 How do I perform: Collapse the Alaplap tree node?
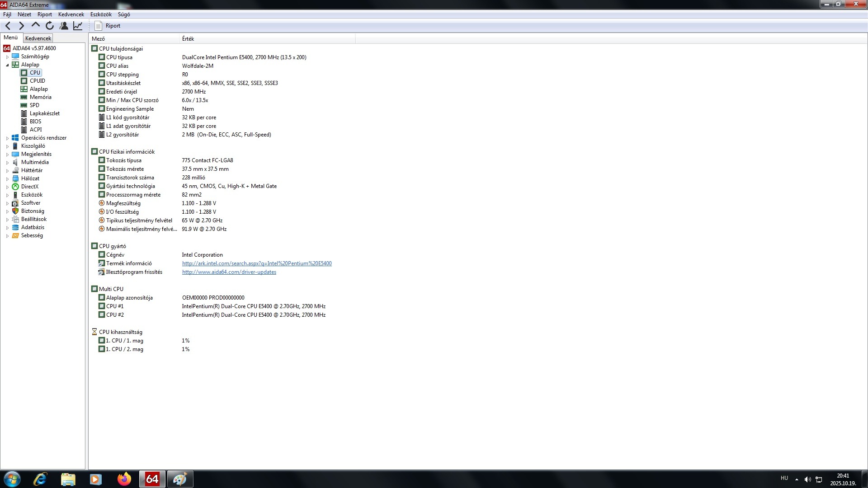tap(7, 65)
